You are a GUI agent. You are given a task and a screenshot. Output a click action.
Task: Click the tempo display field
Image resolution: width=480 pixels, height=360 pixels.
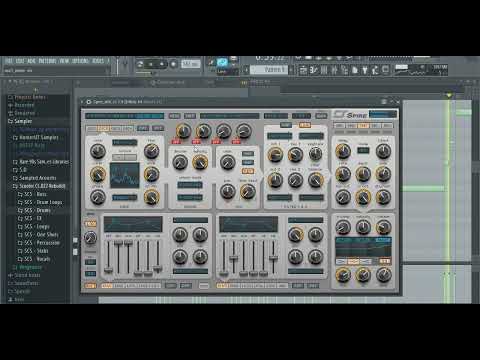(x=190, y=64)
